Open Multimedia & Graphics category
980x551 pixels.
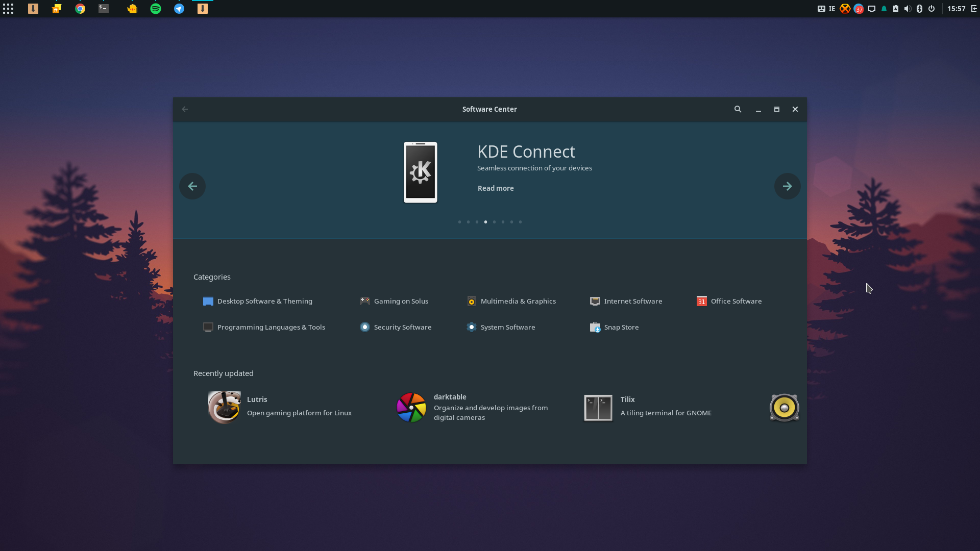point(511,302)
